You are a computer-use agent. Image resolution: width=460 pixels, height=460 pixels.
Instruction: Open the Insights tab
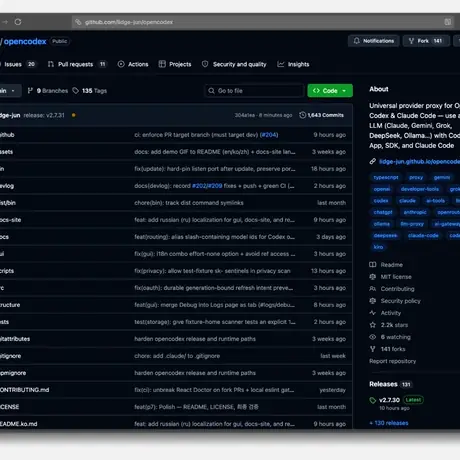click(x=293, y=64)
